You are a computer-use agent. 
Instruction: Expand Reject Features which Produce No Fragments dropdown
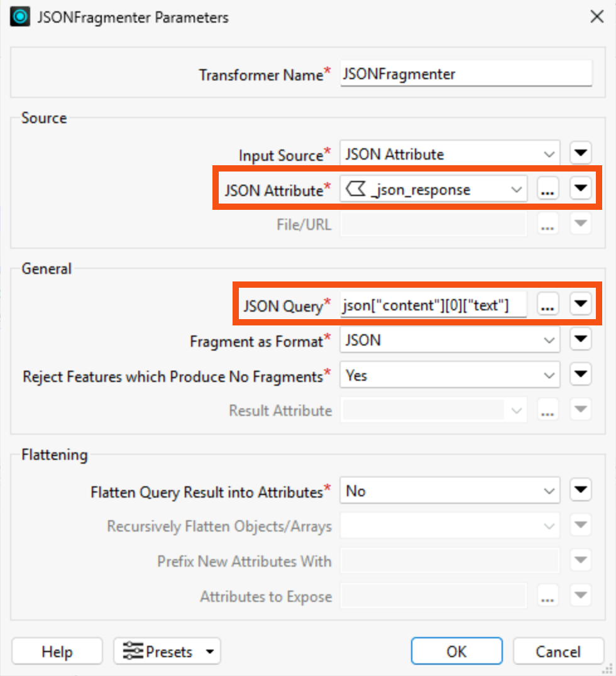[x=450, y=374]
